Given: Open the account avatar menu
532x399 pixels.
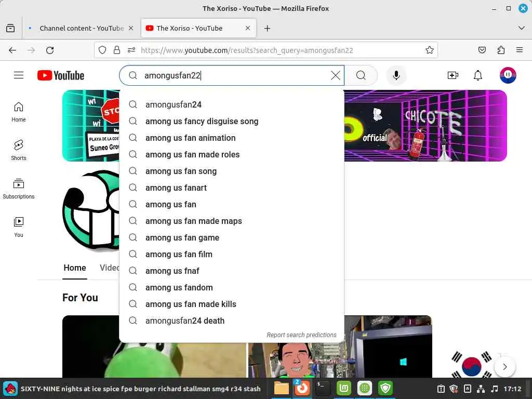Looking at the screenshot, I should [x=508, y=75].
